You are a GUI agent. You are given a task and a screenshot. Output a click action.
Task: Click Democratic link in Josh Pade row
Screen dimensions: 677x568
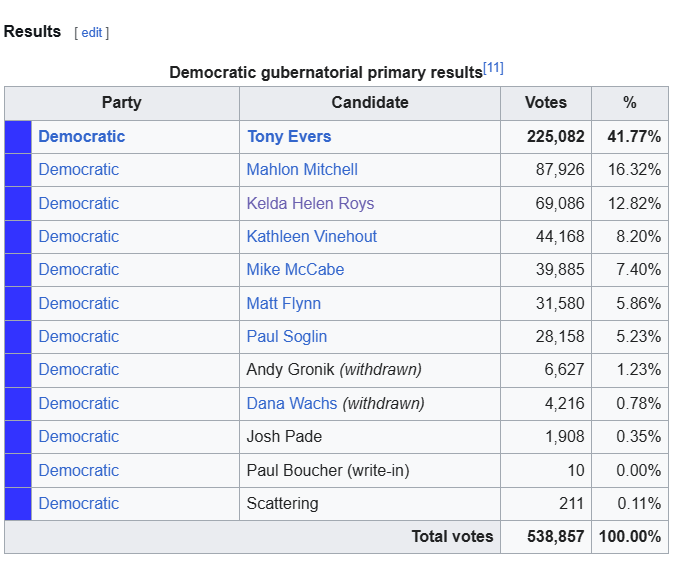pos(79,436)
